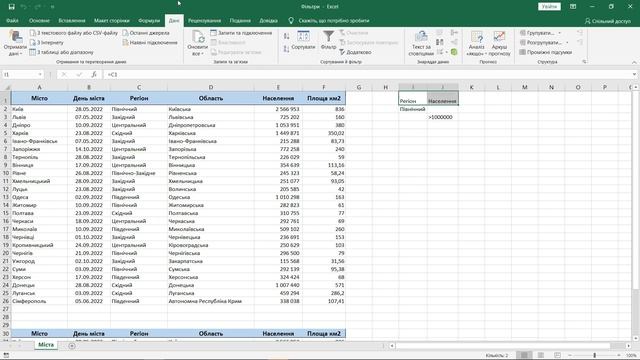The image size is (640, 360).
Task: Sort descending Z to A
Action: (287, 49)
